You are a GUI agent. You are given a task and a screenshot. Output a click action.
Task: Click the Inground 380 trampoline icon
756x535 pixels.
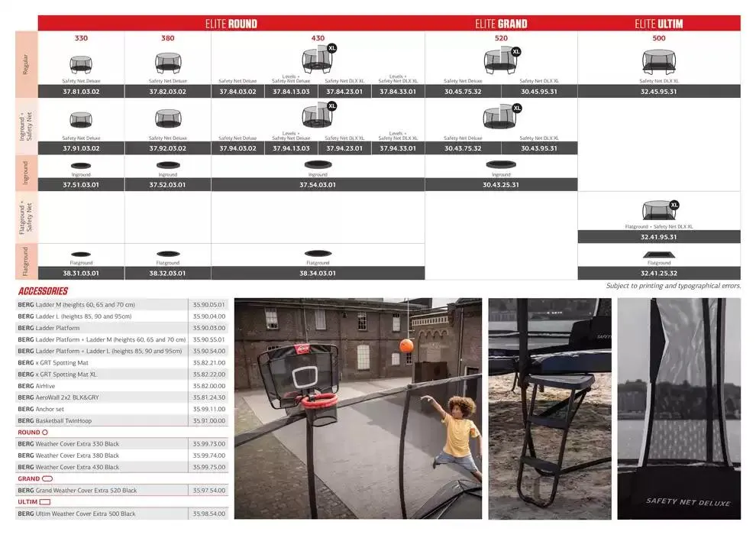click(x=167, y=164)
